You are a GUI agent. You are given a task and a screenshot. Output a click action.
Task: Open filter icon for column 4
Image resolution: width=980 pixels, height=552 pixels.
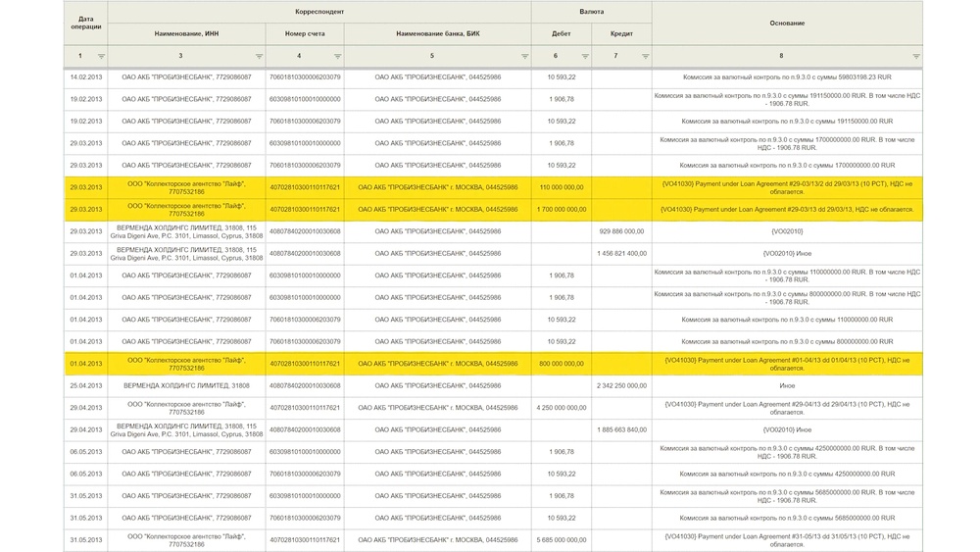(x=337, y=57)
